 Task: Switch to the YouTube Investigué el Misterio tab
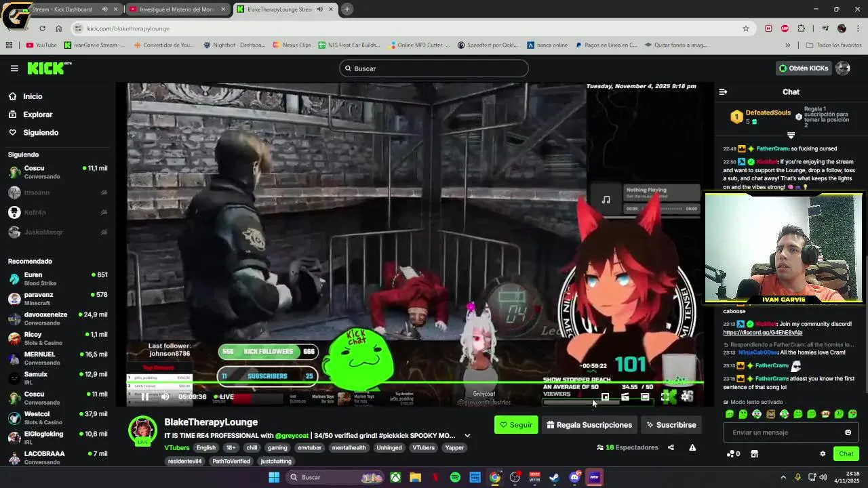[x=177, y=9]
